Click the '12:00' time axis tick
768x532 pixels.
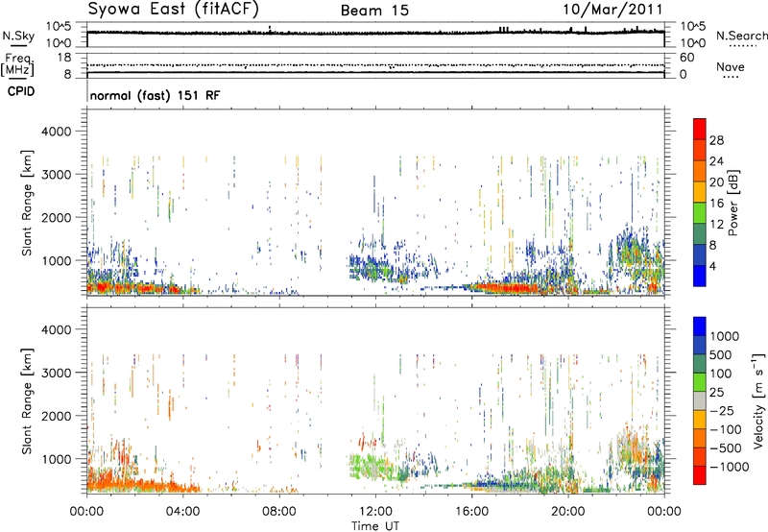(375, 512)
